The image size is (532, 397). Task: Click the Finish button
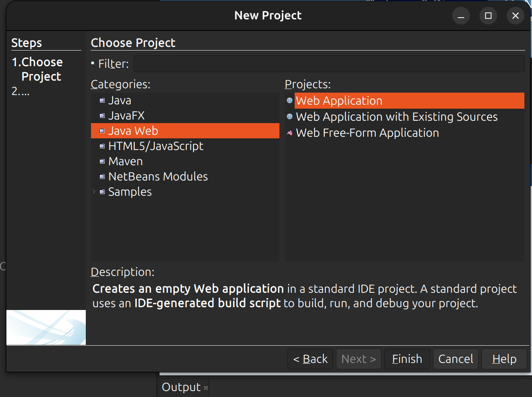407,359
